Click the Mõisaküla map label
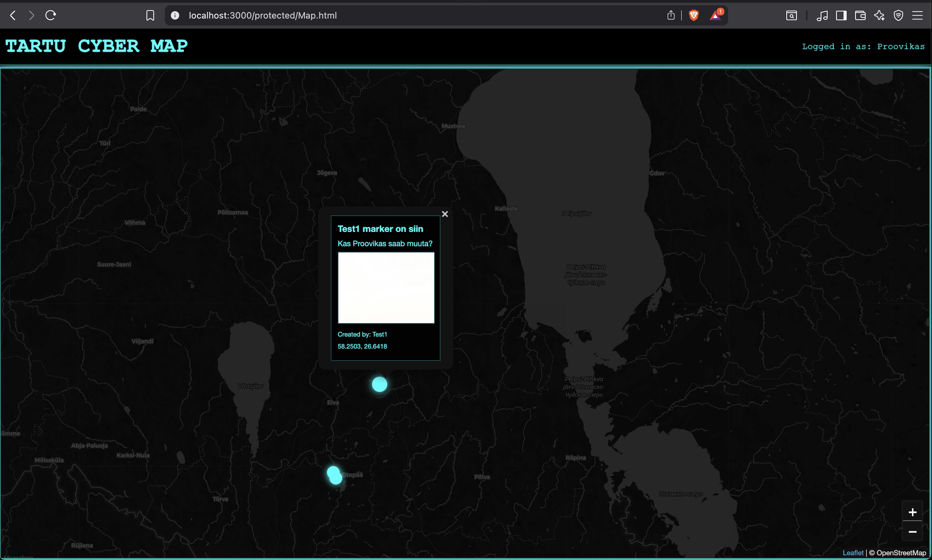The image size is (932, 560). point(49,460)
